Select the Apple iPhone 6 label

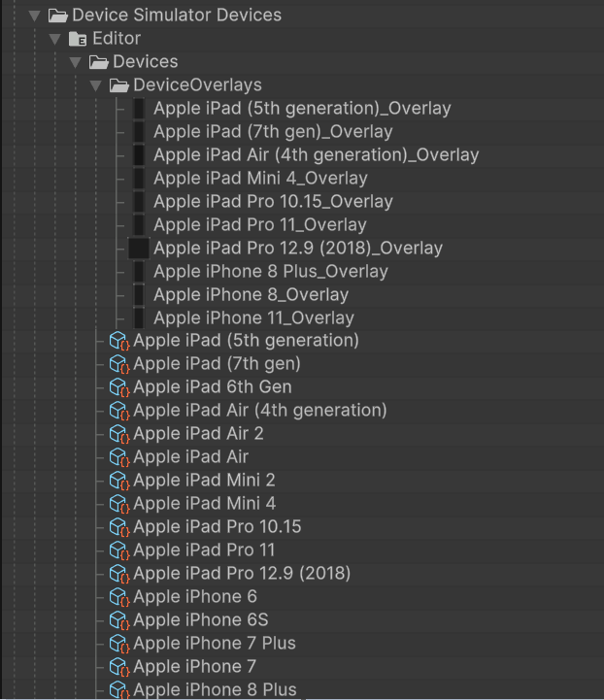[195, 596]
